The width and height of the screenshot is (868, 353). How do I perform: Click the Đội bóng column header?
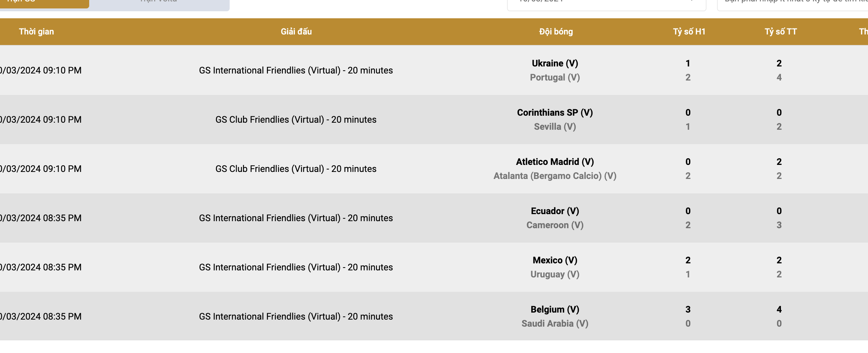555,32
